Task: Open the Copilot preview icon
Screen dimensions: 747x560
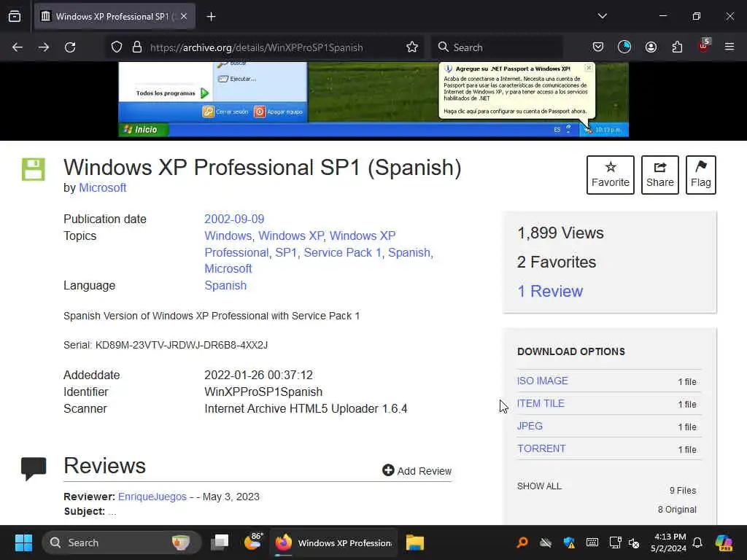Action: (724, 542)
